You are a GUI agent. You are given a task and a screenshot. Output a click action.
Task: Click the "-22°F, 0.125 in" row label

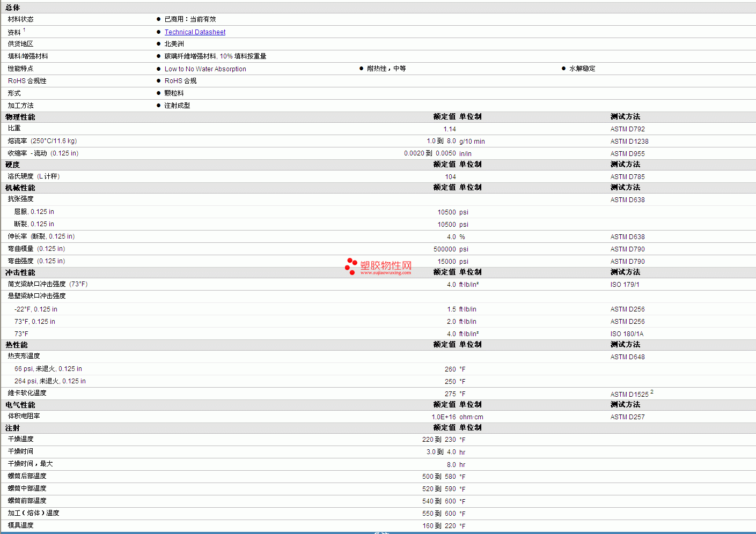[x=35, y=309]
